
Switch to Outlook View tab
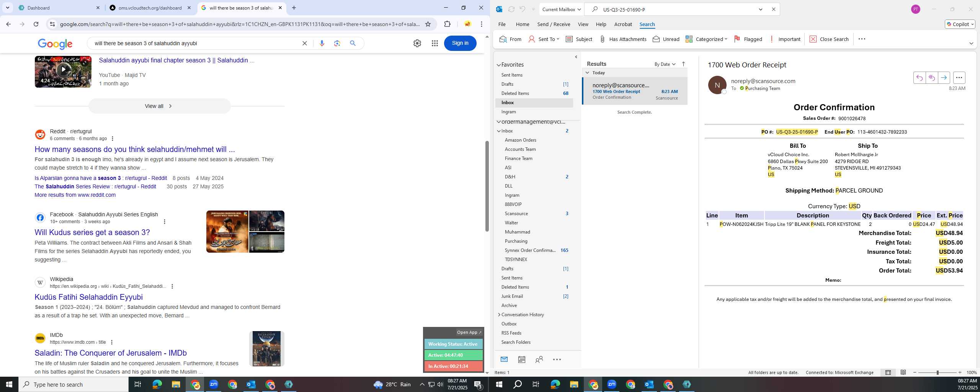click(x=583, y=24)
